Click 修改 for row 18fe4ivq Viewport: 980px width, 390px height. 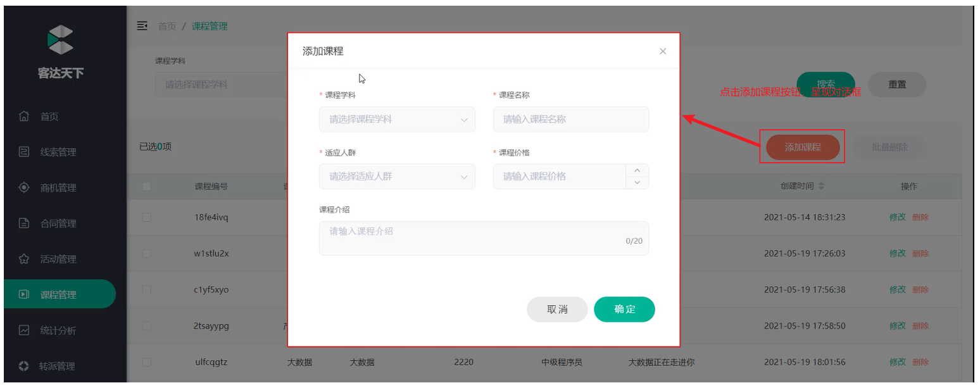[x=898, y=217]
